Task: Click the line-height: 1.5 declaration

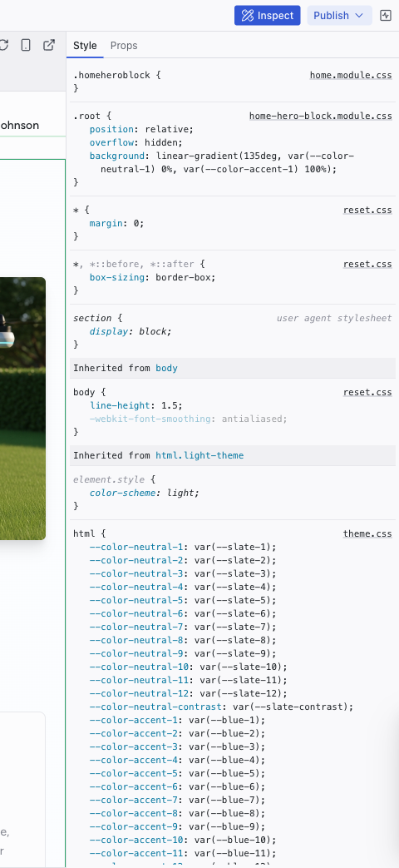Action: tap(136, 406)
